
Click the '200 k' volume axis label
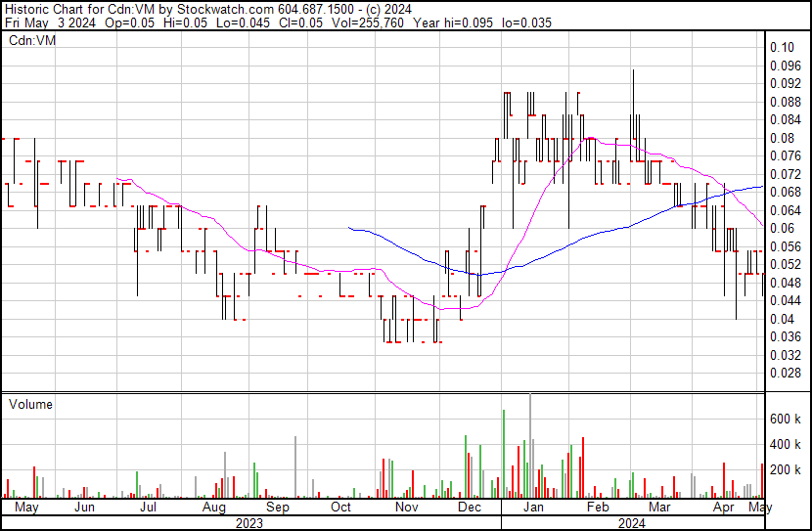coord(786,469)
